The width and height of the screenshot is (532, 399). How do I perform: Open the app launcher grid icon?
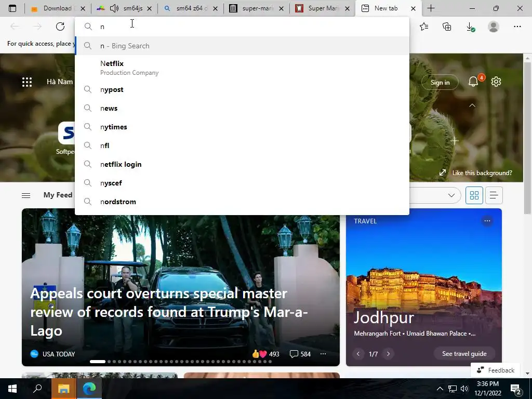[x=27, y=82]
